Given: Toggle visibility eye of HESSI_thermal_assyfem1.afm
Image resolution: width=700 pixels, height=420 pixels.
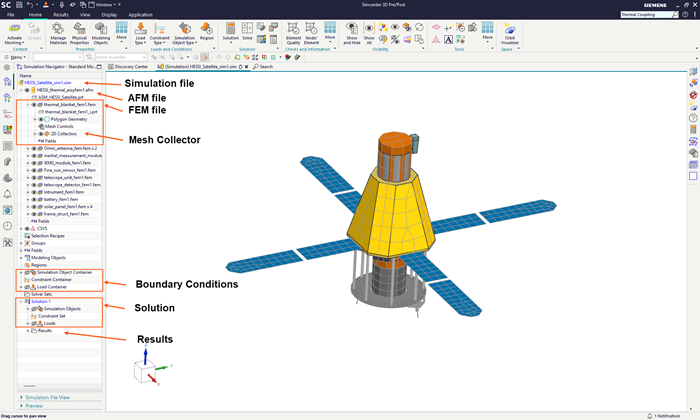Looking at the screenshot, I should click(x=27, y=90).
